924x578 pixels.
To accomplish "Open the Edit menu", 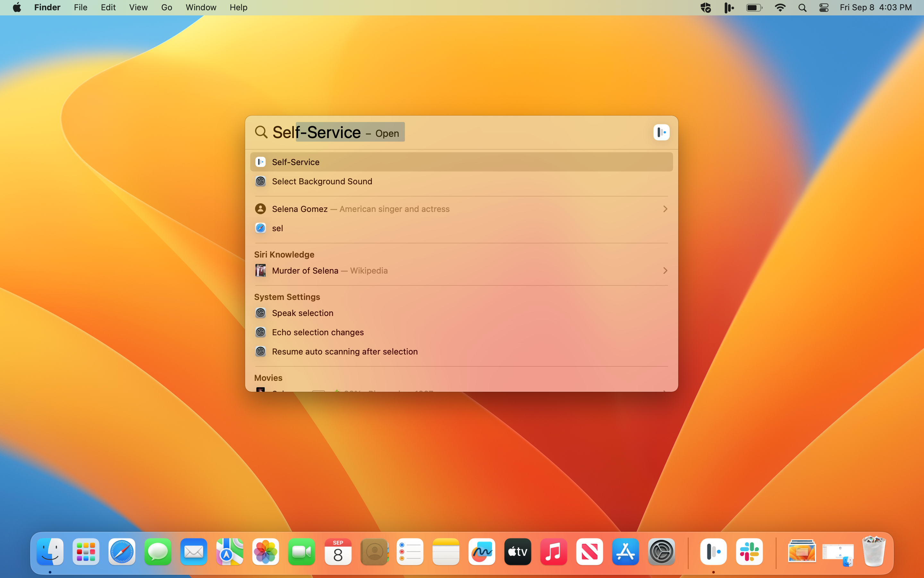I will tap(108, 8).
